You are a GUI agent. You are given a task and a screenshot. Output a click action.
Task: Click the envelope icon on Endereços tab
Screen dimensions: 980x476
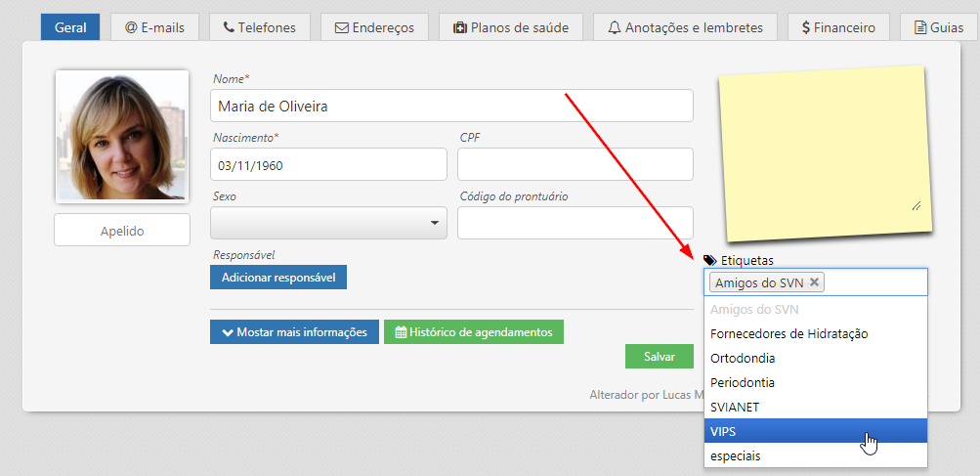(342, 27)
